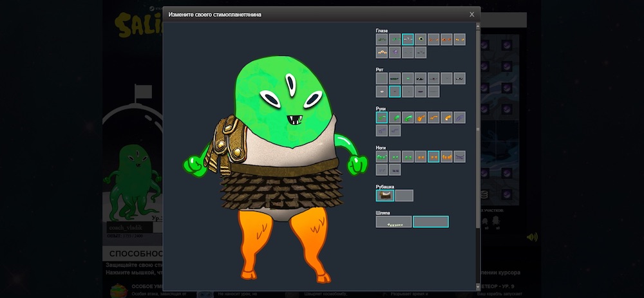The width and height of the screenshot is (644, 298).
Task: Select the orange eye cluster in second Глаза row
Action: [x=382, y=52]
